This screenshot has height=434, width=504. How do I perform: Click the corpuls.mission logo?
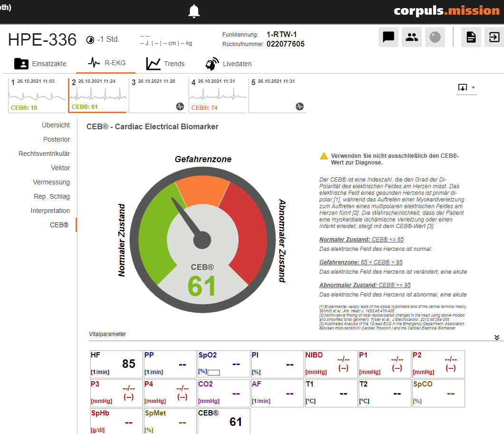tap(447, 10)
